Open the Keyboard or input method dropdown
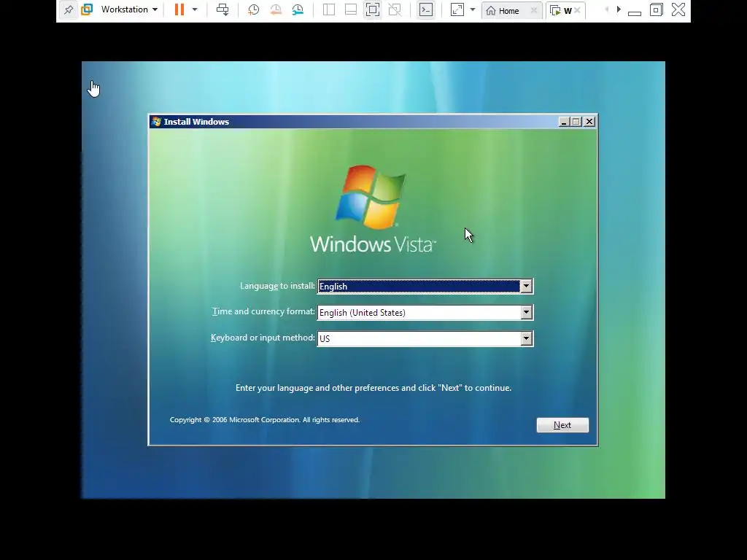 click(x=425, y=338)
